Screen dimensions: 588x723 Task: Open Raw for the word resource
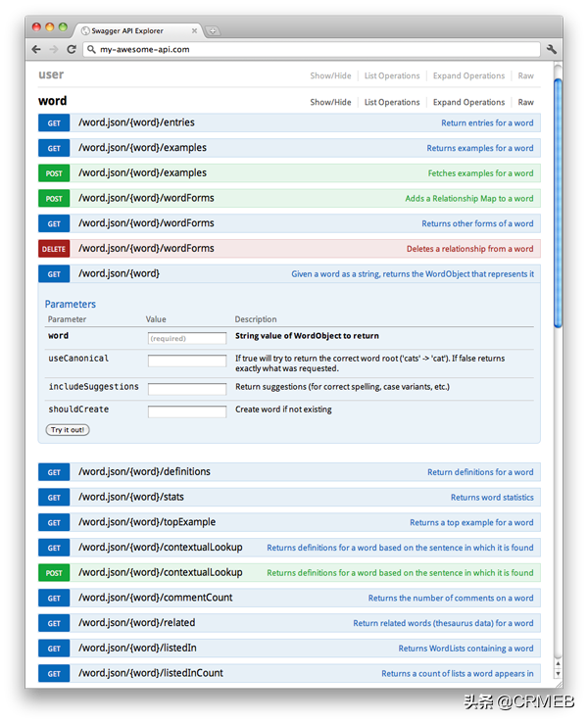click(525, 102)
